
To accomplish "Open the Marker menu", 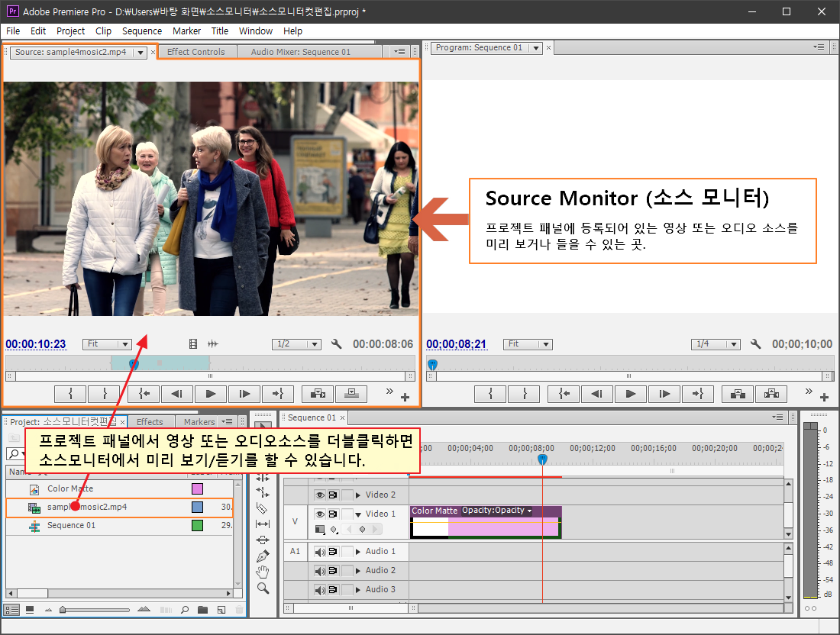I will click(x=186, y=31).
